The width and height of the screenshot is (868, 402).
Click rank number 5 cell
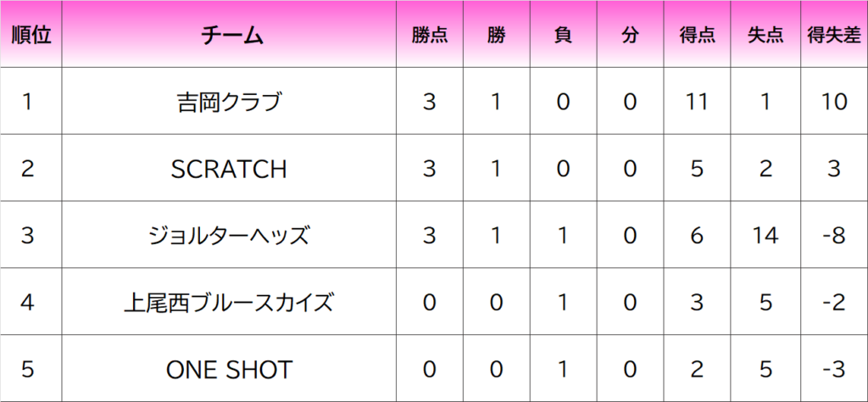31,369
